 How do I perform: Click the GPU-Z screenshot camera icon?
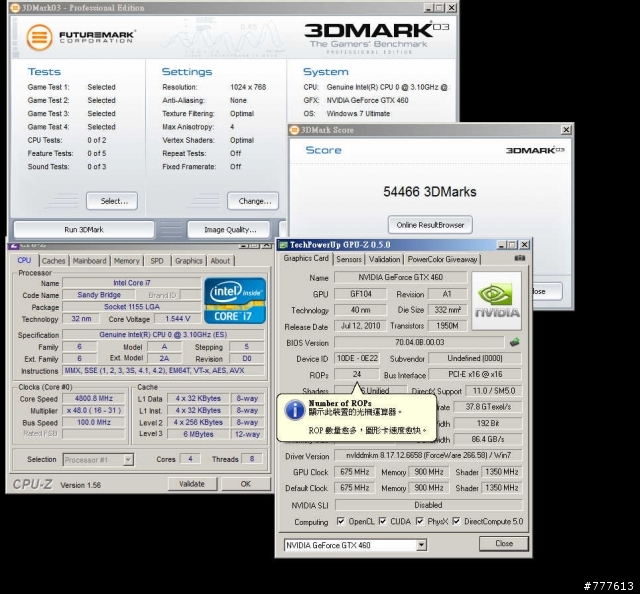coord(520,258)
